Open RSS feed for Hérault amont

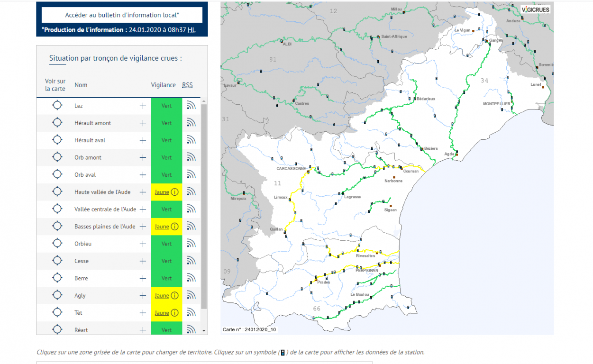point(191,123)
